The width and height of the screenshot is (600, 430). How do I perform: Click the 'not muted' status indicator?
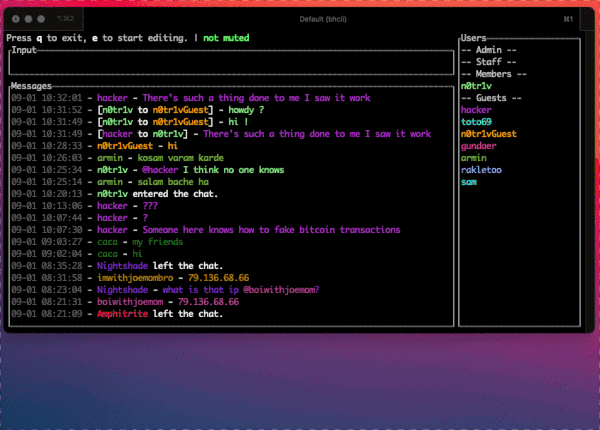[x=226, y=38]
